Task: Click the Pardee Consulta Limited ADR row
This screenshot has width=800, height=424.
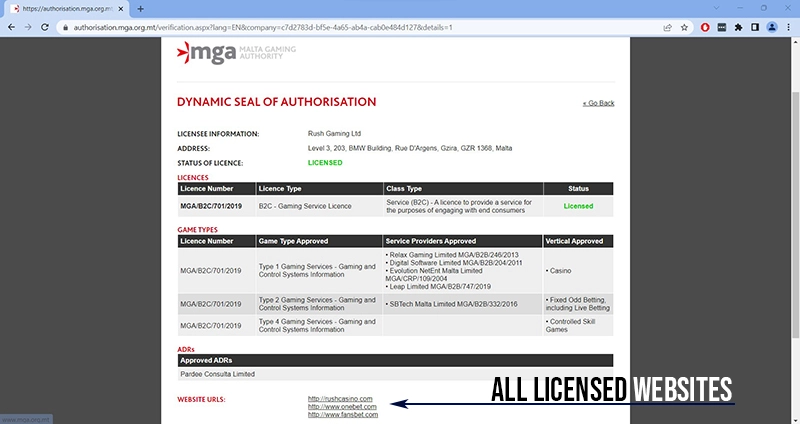Action: click(x=395, y=374)
